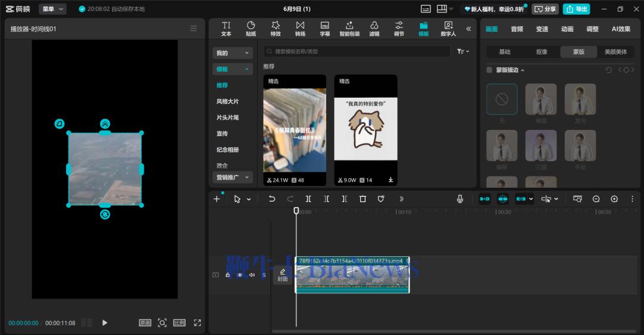The height and width of the screenshot is (335, 644).
Task: Open the player panel hamburger menu
Action: point(193,29)
